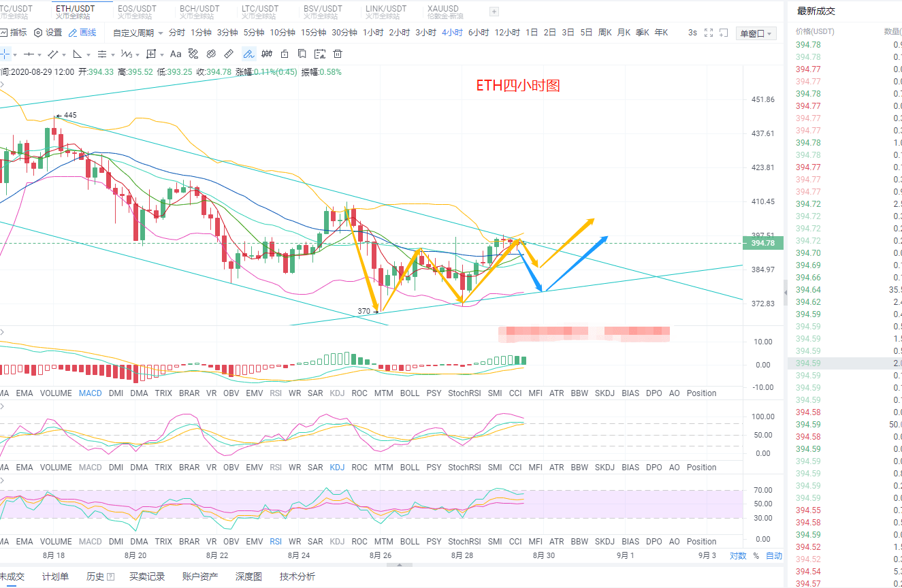The image size is (902, 588).
Task: Expand the parallel channel tool dropdown arrow
Action: coord(64,54)
